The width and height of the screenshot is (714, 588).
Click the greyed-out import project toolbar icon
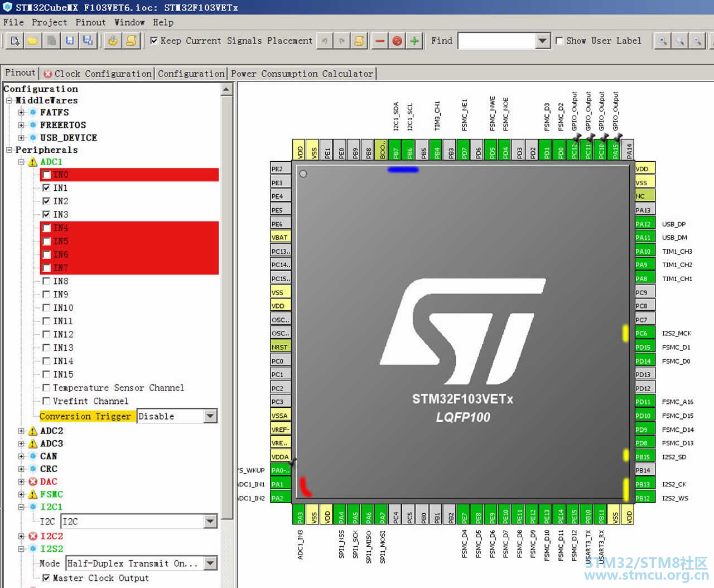(51, 41)
